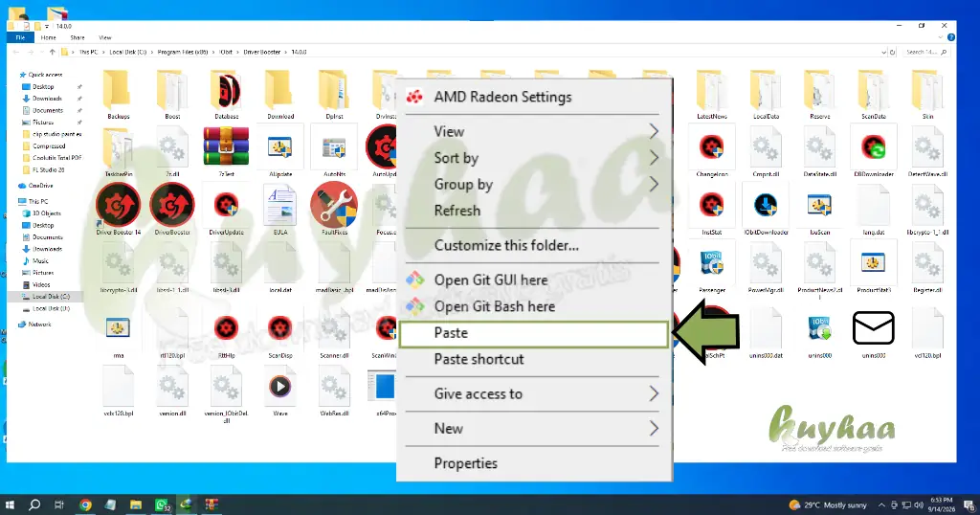This screenshot has width=980, height=515.
Task: Open the Windows Start menu
Action: (x=10, y=504)
